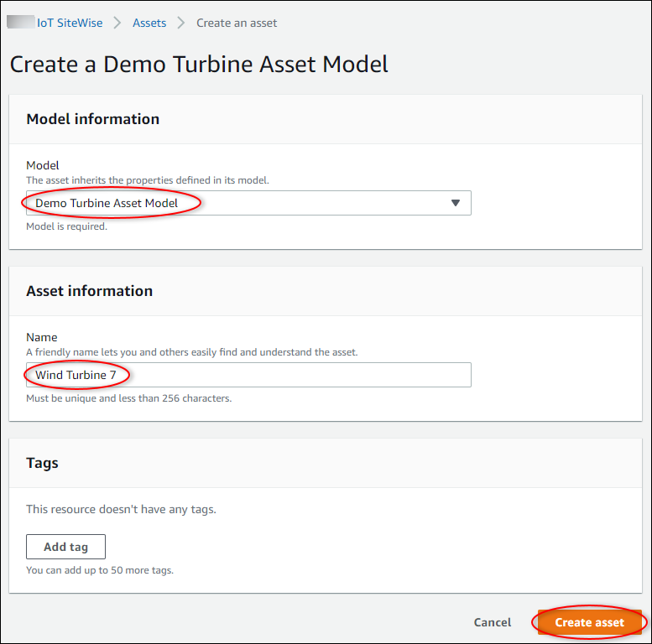Viewport: 652px width, 644px height.
Task: Open the Demo Turbine Asset Model dropdown
Action: 248,203
